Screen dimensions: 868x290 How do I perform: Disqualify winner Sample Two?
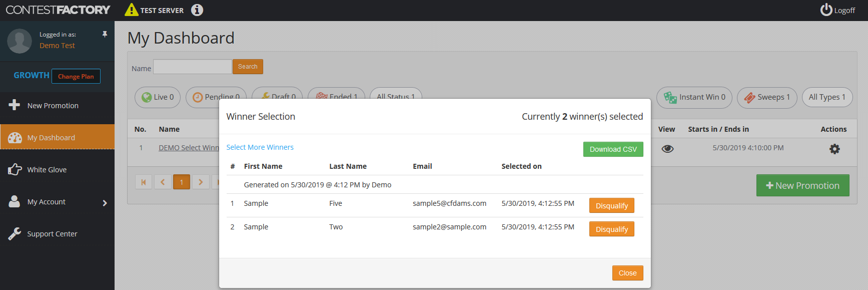(x=611, y=229)
